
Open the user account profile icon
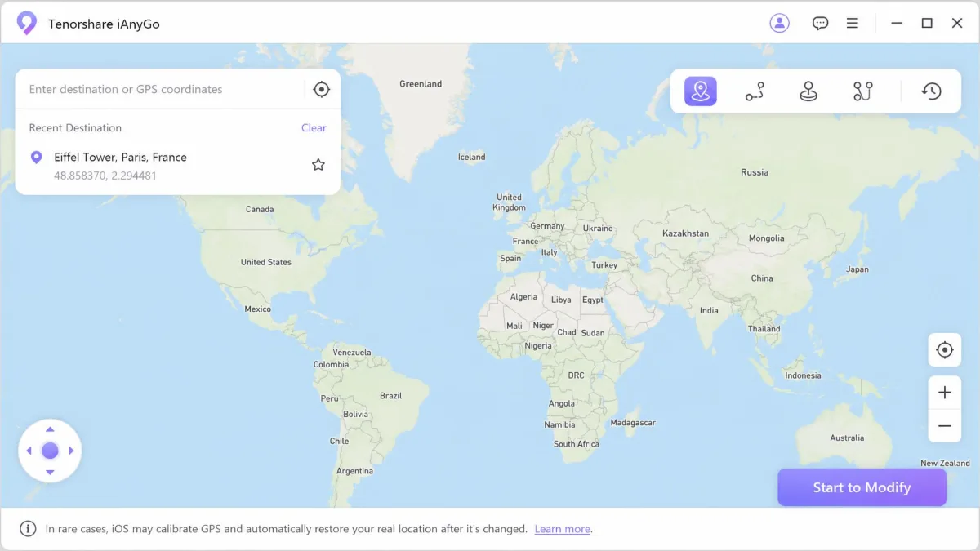(x=779, y=23)
